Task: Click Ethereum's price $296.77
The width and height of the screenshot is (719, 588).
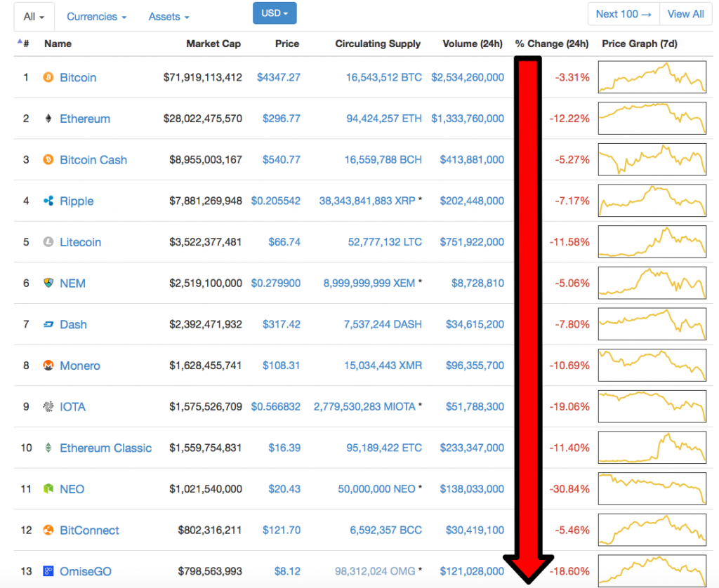Action: click(x=281, y=119)
